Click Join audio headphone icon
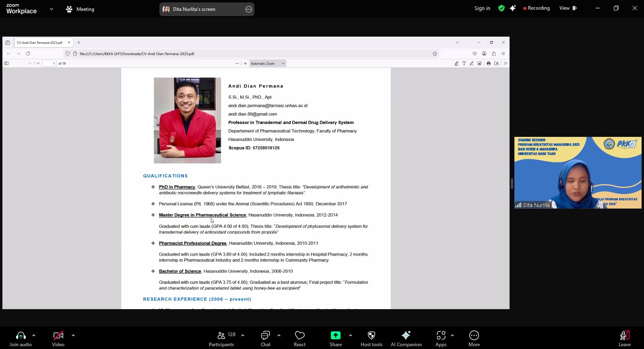Viewport: 644px width, 349px height. [21, 336]
